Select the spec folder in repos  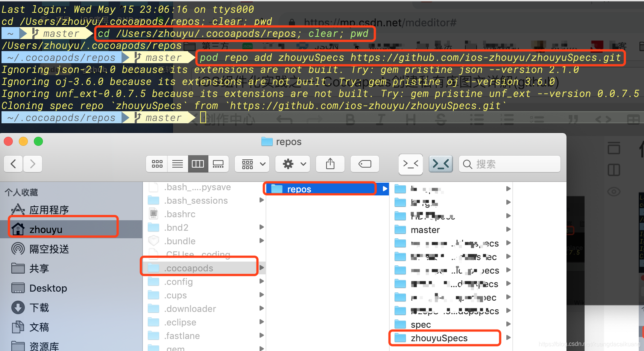[451, 324]
